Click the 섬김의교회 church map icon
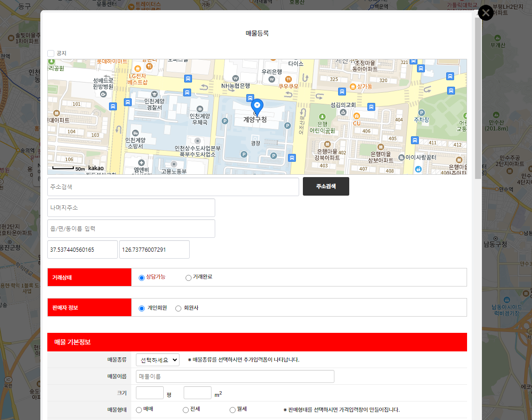This screenshot has width=532, height=420. point(343,112)
